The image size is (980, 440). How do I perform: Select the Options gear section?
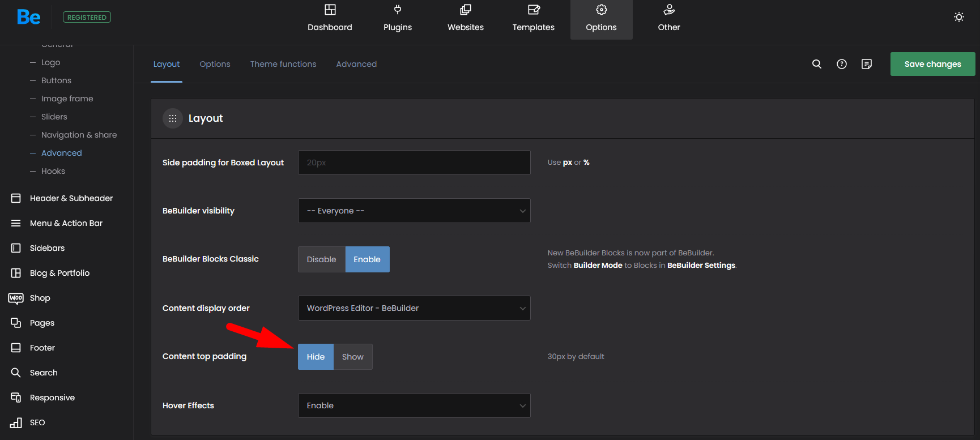tap(602, 19)
